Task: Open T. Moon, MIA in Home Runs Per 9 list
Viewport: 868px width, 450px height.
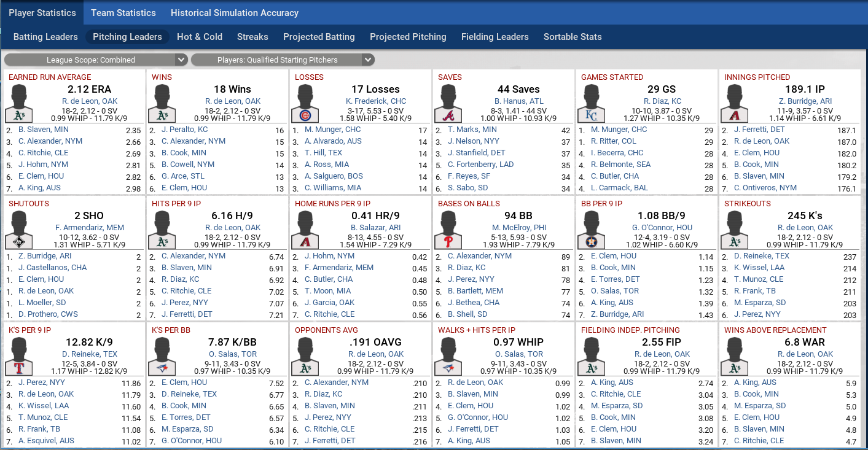Action: coord(328,291)
